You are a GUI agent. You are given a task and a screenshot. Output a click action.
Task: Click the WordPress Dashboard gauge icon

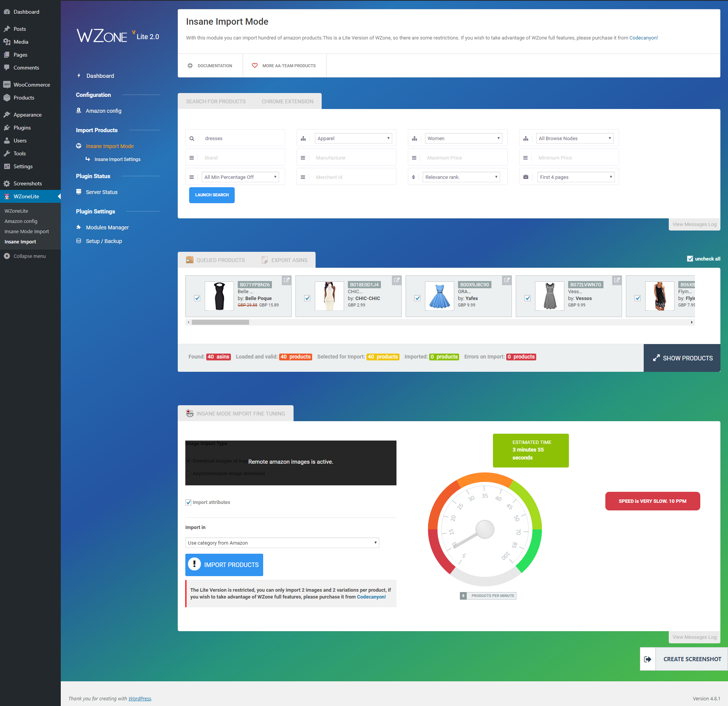click(x=7, y=12)
